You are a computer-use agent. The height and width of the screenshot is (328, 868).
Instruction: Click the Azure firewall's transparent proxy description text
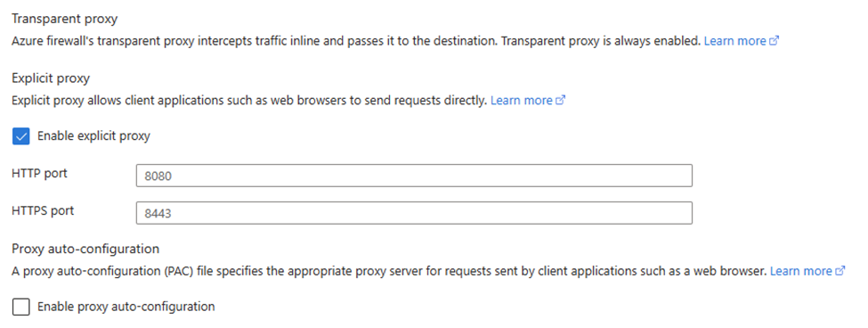[x=356, y=41]
